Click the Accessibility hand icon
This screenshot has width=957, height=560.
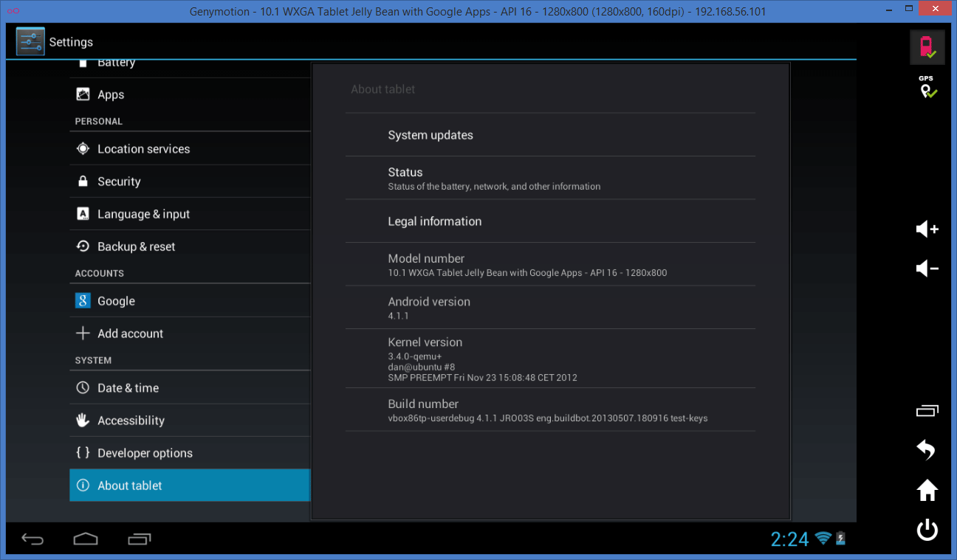(83, 420)
